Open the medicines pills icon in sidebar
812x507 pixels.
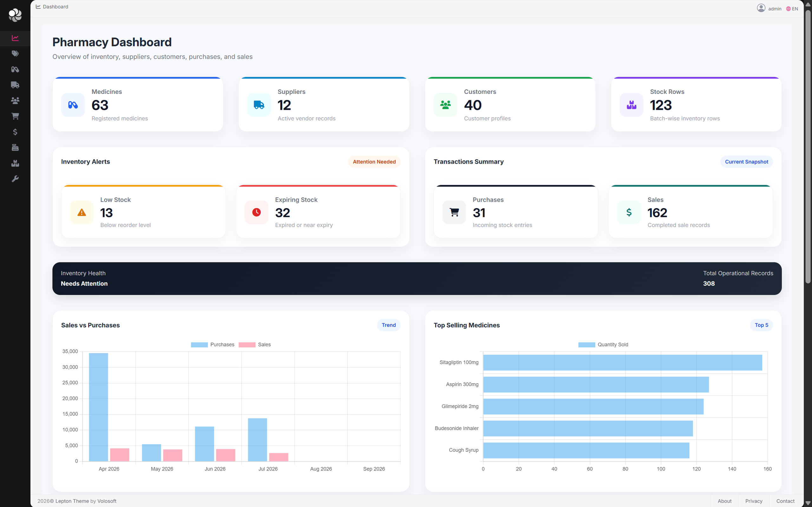(x=15, y=69)
